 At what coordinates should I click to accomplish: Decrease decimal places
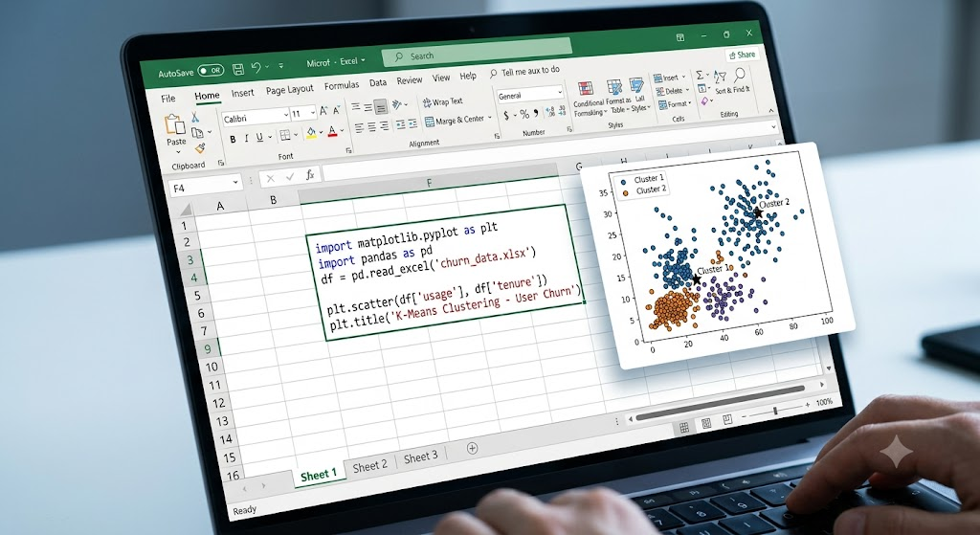tap(562, 111)
